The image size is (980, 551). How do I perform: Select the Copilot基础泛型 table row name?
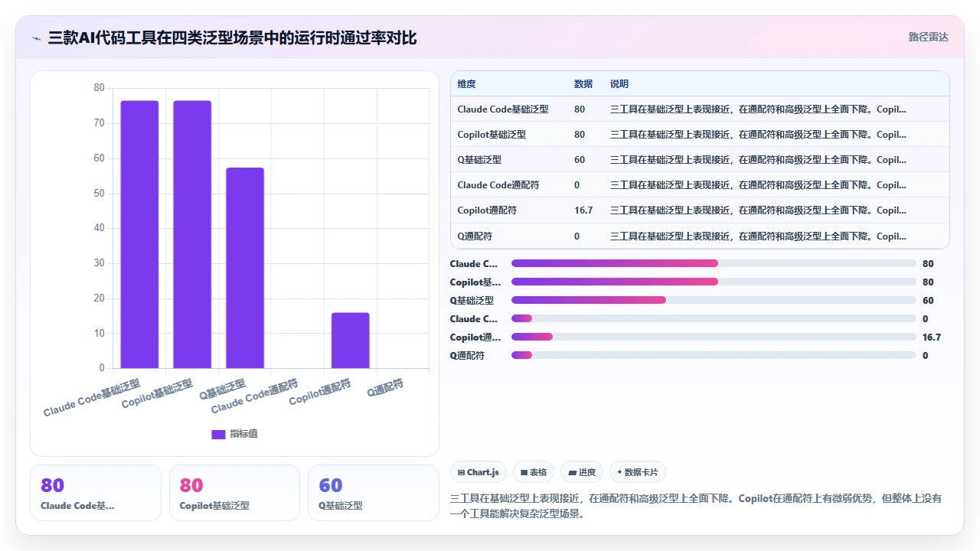492,135
